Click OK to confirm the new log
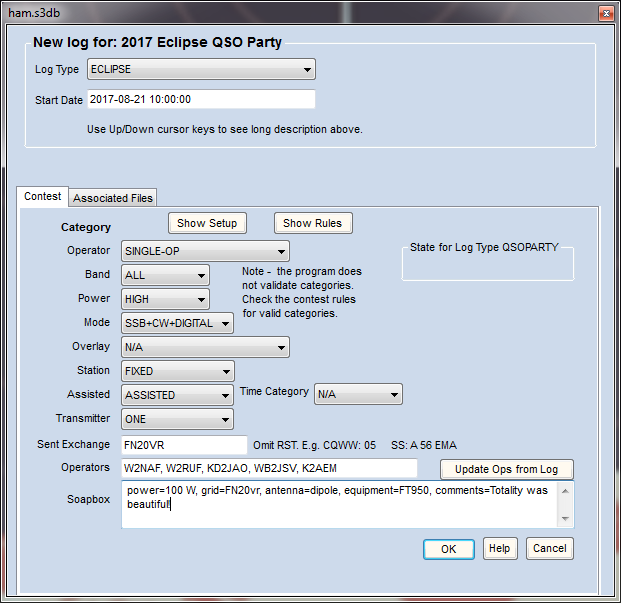The width and height of the screenshot is (621, 603). coord(448,548)
